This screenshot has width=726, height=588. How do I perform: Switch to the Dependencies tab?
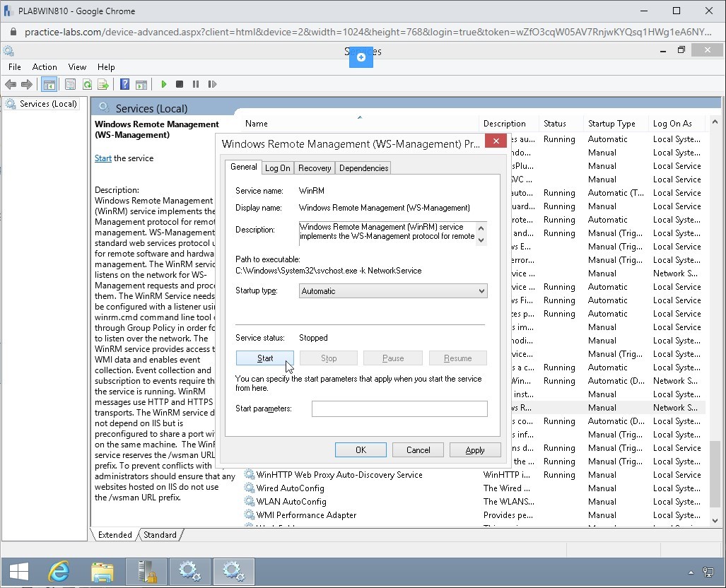[363, 168]
